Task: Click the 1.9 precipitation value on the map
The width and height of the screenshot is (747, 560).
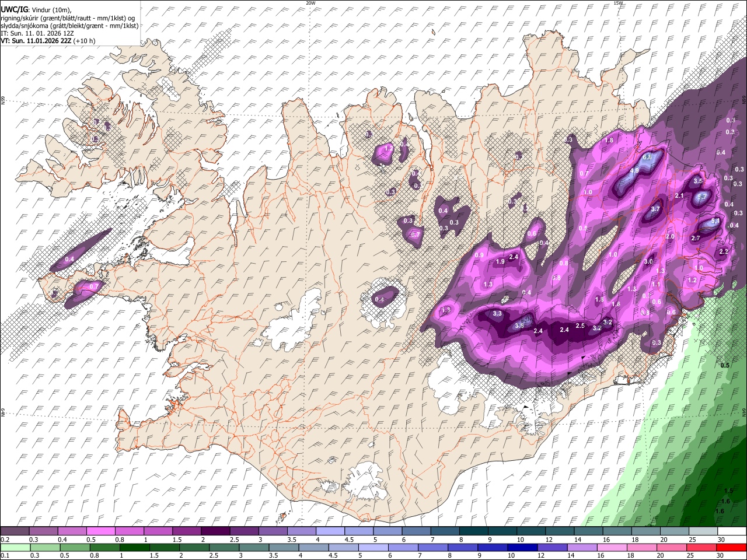Action: click(500, 262)
